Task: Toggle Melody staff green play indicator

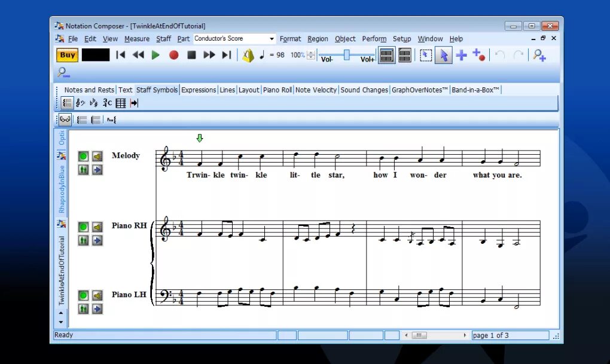Action: (83, 157)
